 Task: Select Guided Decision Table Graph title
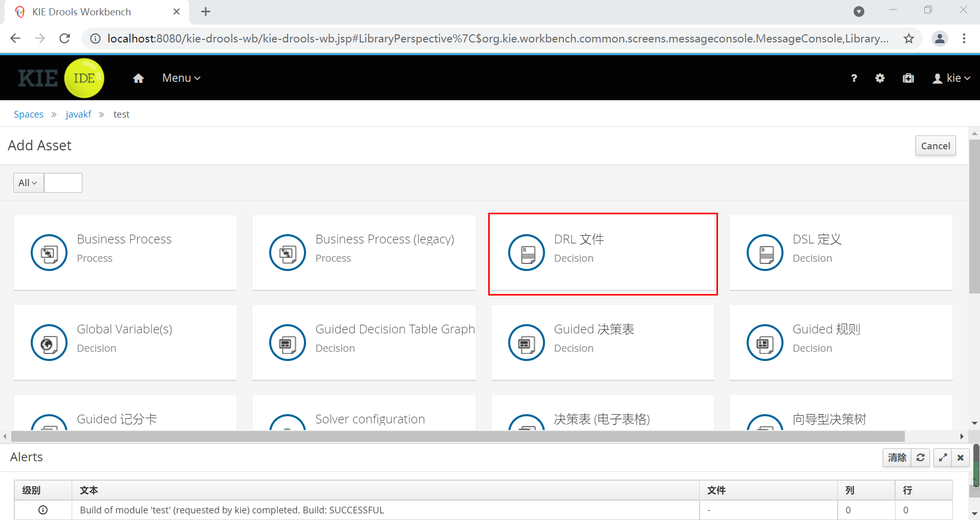(395, 329)
